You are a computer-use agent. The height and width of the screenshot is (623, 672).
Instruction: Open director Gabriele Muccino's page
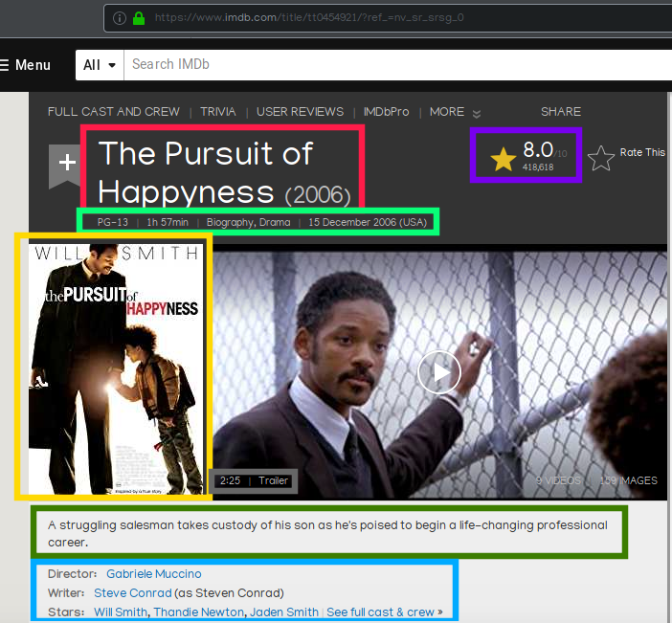[154, 574]
